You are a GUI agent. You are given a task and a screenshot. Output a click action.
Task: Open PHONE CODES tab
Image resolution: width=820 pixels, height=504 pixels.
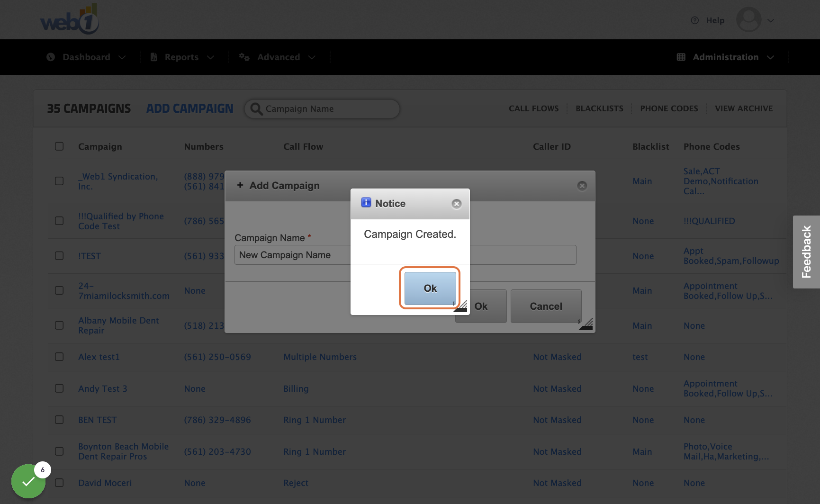pyautogui.click(x=669, y=108)
